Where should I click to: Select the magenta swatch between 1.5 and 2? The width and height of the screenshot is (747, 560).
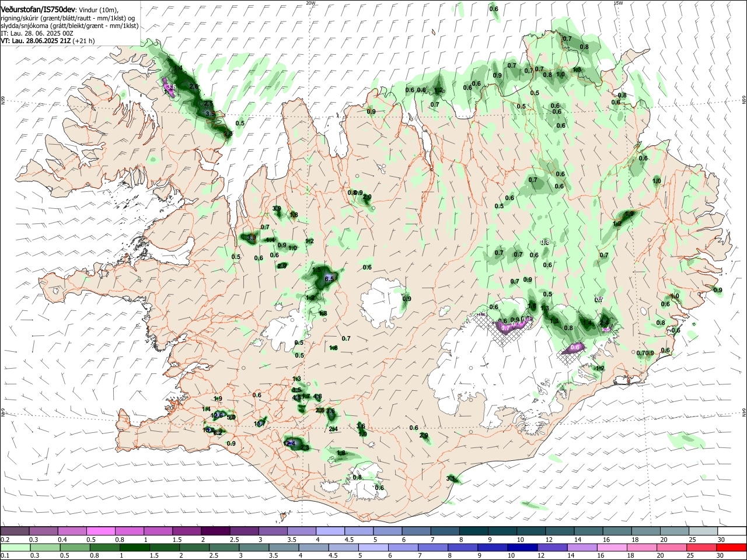point(187,531)
